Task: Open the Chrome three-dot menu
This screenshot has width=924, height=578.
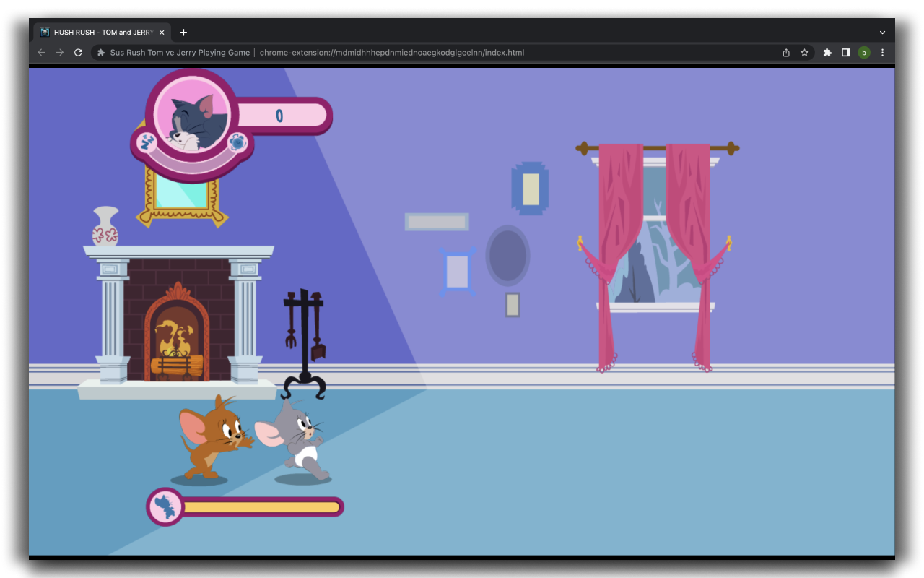Action: click(x=882, y=52)
